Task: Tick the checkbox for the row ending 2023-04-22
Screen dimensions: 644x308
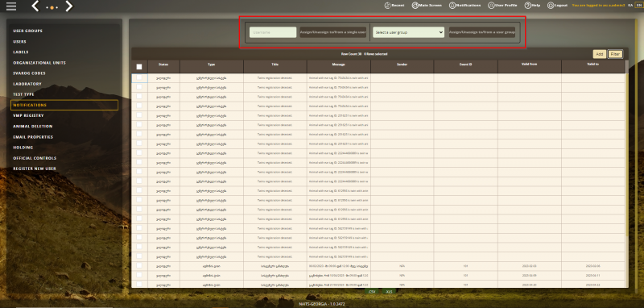Action: pos(139,284)
